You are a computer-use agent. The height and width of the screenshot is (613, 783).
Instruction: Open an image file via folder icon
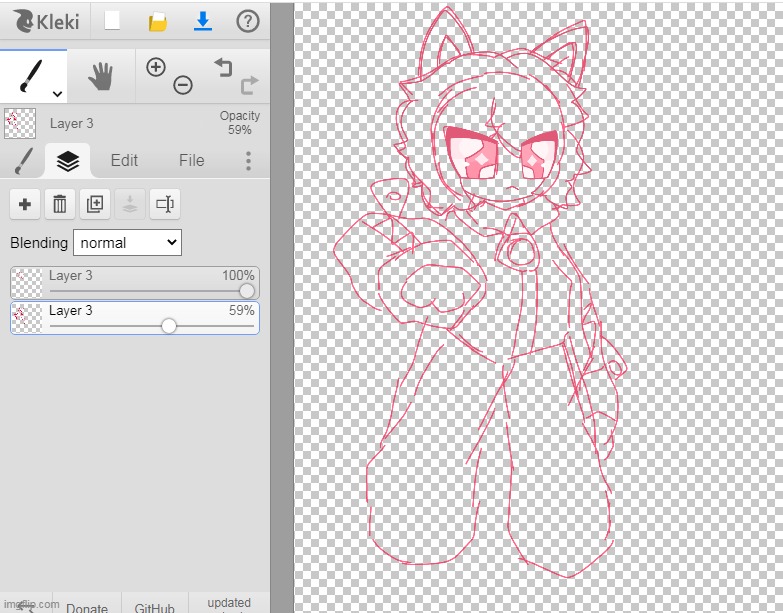coord(157,21)
